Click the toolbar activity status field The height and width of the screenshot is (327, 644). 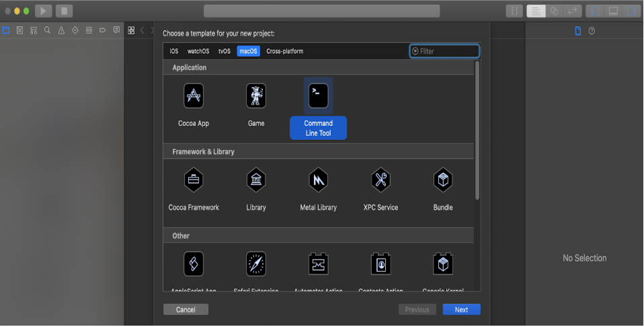point(321,11)
